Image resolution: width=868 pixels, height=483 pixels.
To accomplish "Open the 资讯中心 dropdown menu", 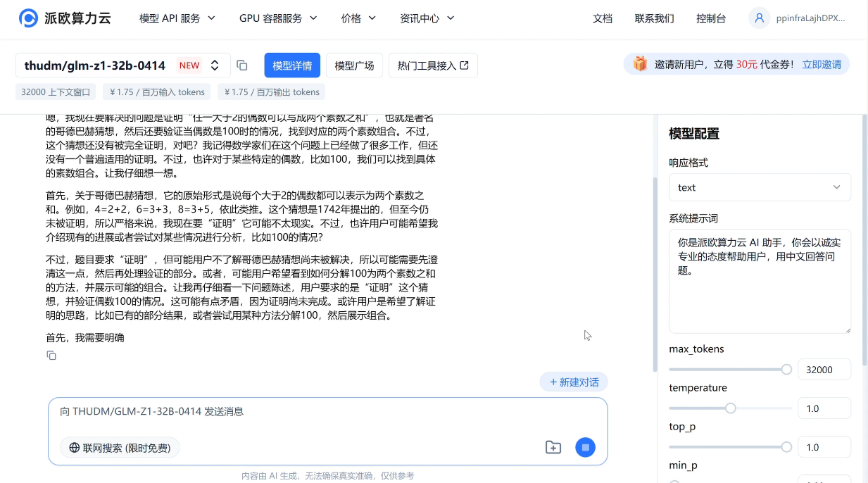I will (x=427, y=18).
